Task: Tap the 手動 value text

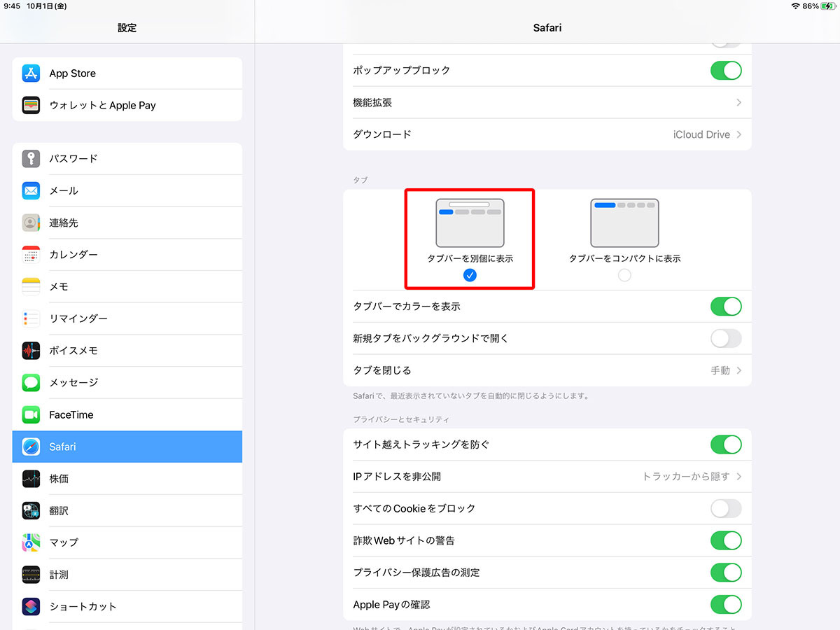Action: click(720, 370)
